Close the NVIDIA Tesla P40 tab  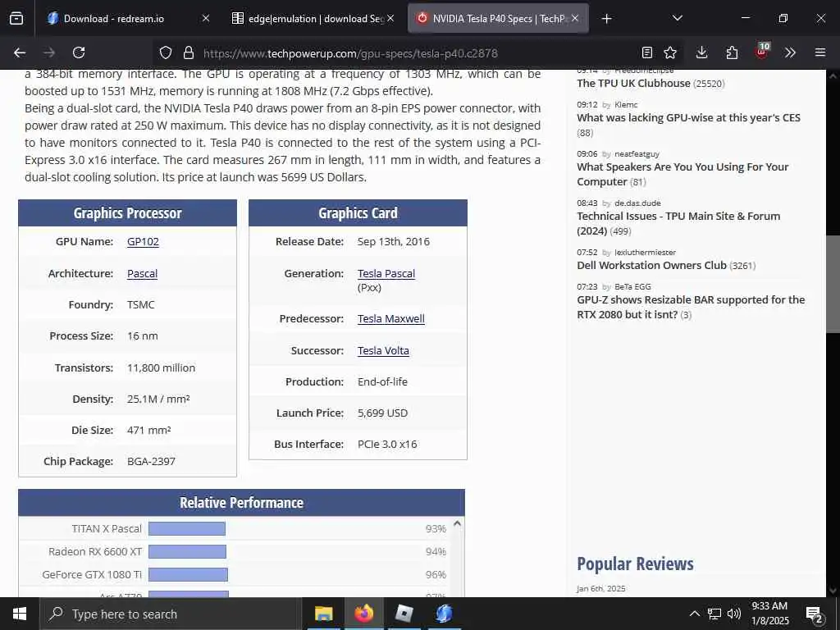pyautogui.click(x=575, y=18)
